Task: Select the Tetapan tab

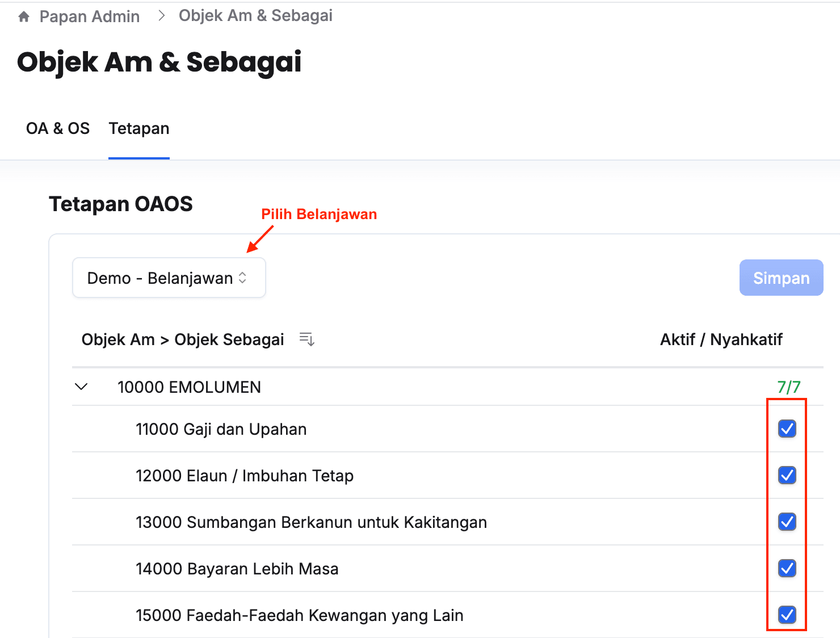Action: 139,129
